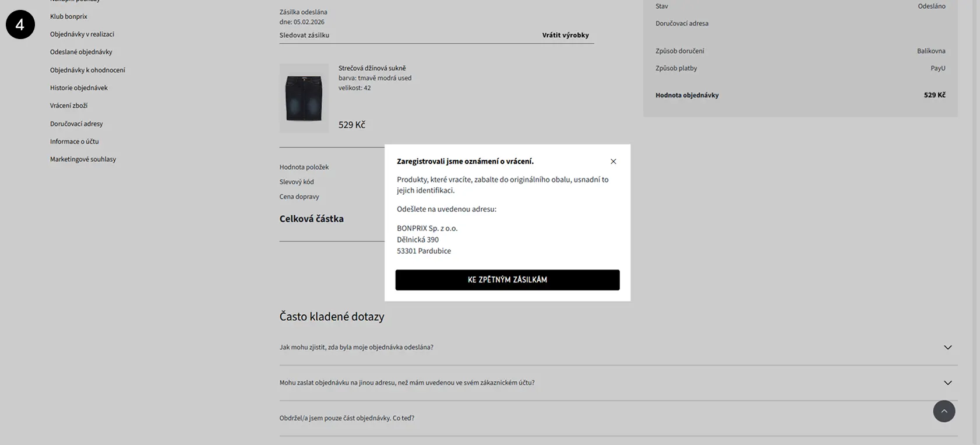Select Marketingové souhlasy in the sidebar
This screenshot has height=445, width=980.
coord(83,159)
